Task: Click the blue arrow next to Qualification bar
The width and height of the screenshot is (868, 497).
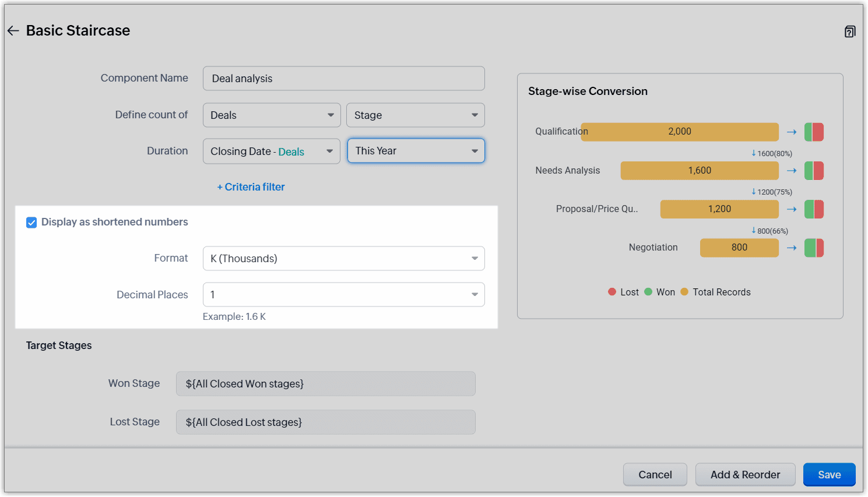Action: (791, 132)
